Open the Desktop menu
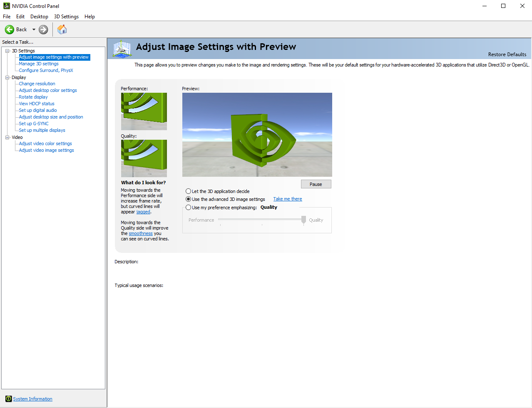532x408 pixels. [39, 17]
